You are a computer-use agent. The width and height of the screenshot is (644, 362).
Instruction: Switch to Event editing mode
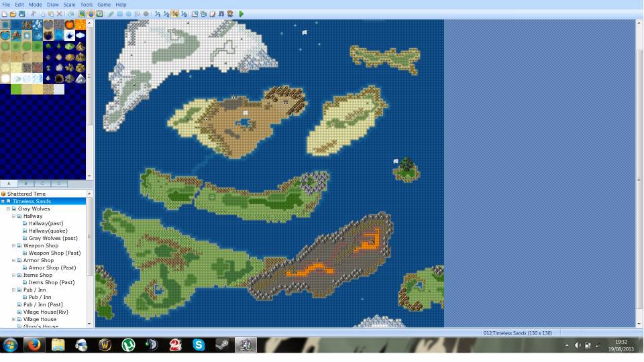point(91,13)
